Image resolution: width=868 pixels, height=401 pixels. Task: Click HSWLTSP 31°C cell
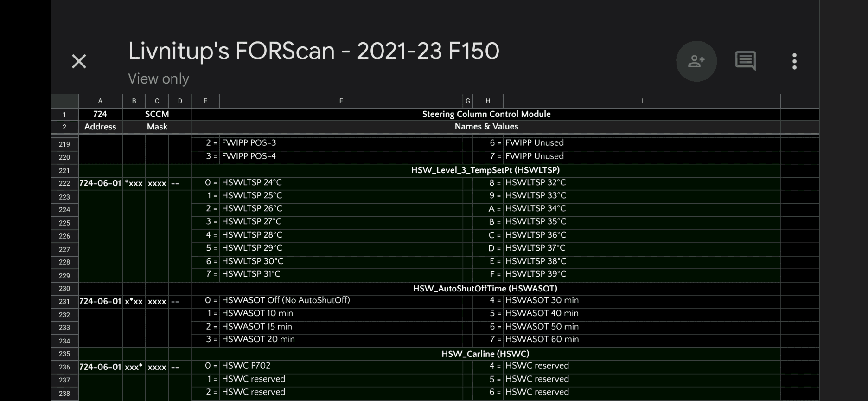coord(341,274)
